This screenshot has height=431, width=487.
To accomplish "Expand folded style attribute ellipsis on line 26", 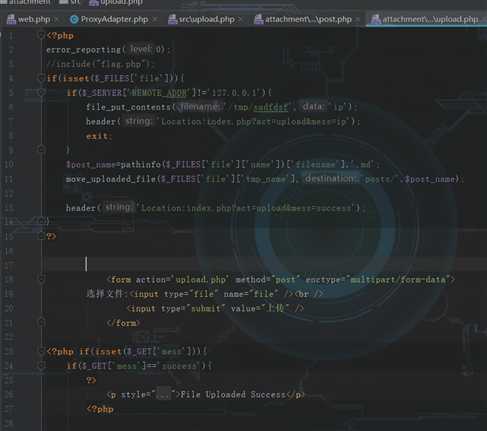I will pyautogui.click(x=163, y=394).
